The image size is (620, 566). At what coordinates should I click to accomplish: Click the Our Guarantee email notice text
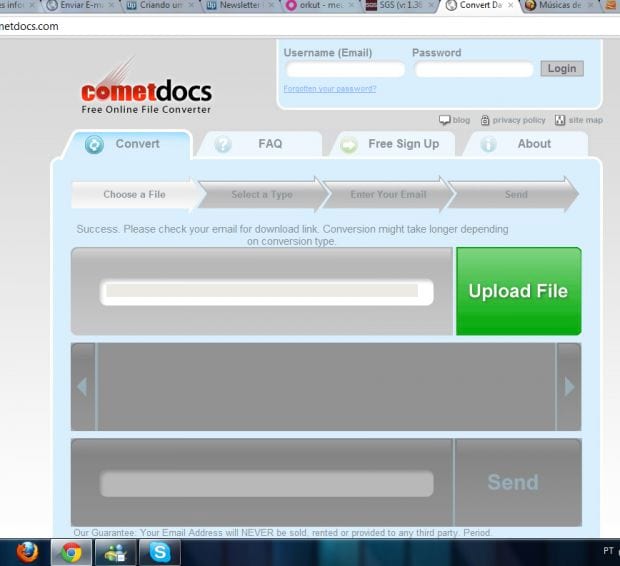[282, 533]
